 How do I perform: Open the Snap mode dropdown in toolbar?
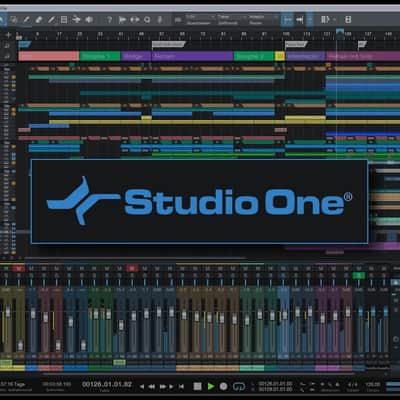263,20
